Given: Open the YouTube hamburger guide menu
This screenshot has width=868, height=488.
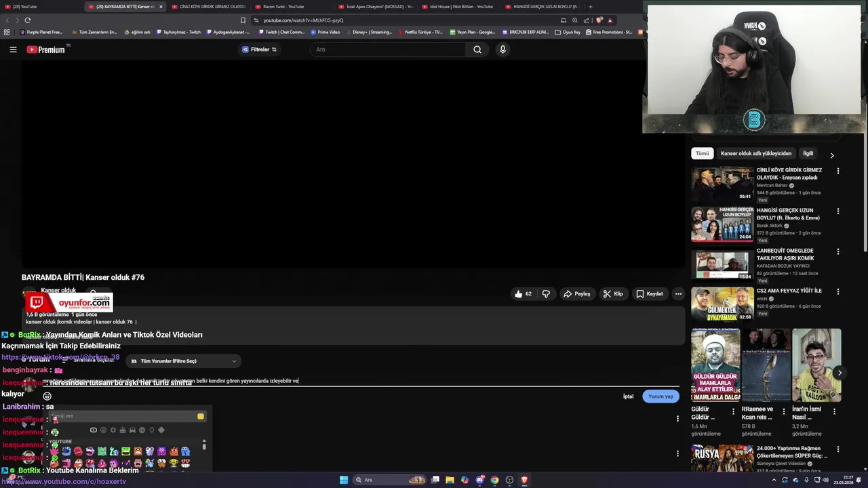Looking at the screenshot, I should pos(13,49).
